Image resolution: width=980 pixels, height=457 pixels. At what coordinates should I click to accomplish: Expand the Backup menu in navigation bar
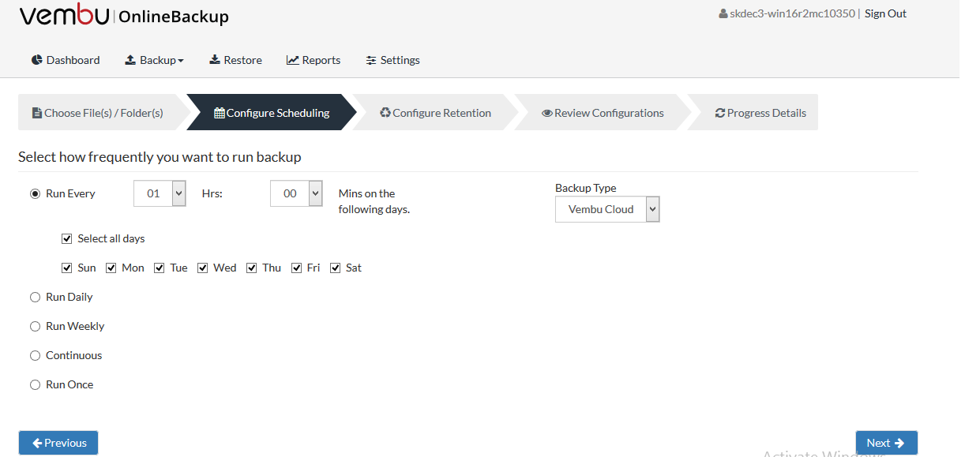154,60
